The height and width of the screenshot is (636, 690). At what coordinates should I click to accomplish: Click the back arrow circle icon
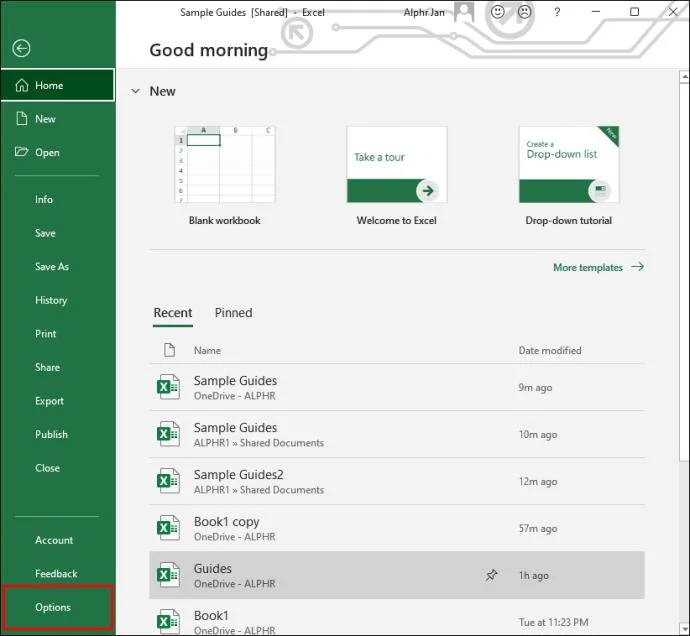pyautogui.click(x=21, y=48)
